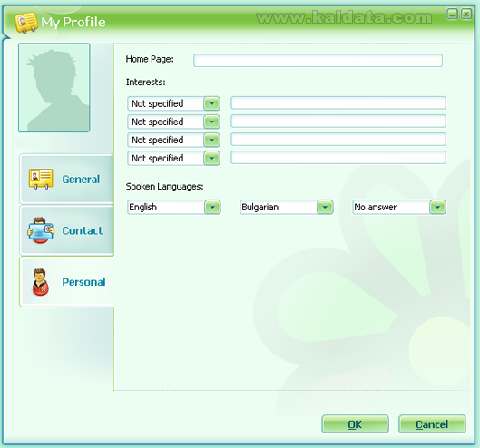The width and height of the screenshot is (480, 448).
Task: Open the General tab
Action: click(x=66, y=179)
